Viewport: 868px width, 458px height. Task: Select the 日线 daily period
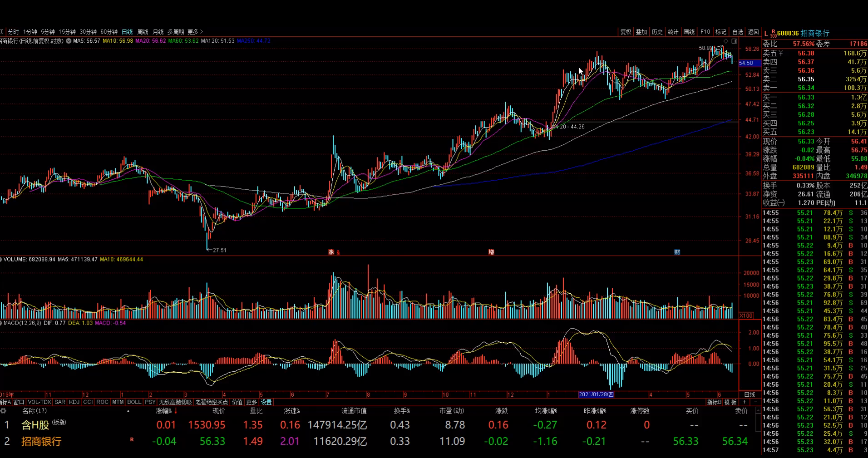click(x=127, y=32)
